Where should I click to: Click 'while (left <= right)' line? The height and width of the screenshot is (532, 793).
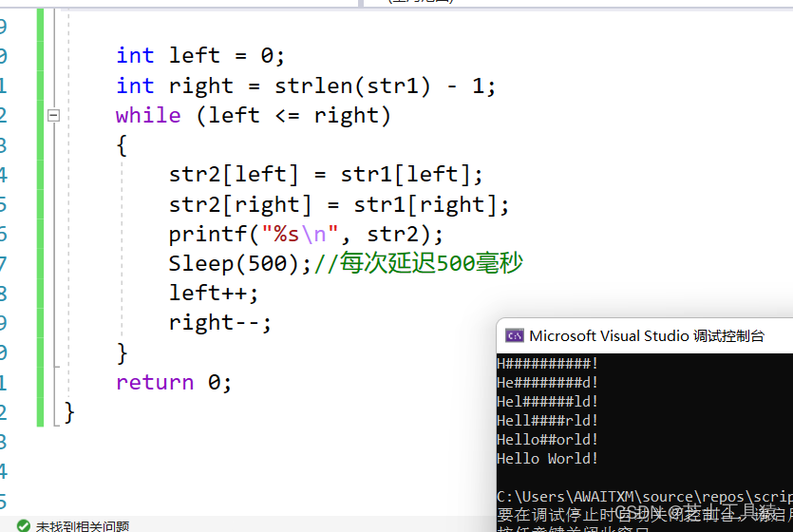click(x=253, y=116)
